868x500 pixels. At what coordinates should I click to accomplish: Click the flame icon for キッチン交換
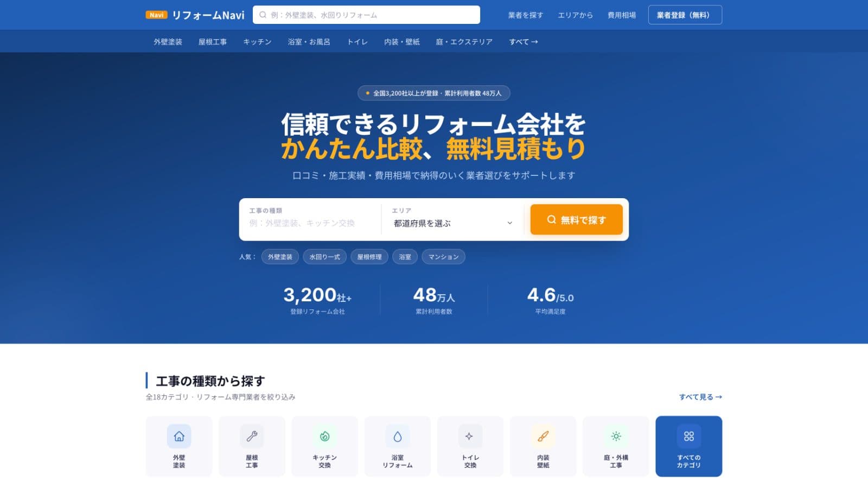pyautogui.click(x=324, y=436)
